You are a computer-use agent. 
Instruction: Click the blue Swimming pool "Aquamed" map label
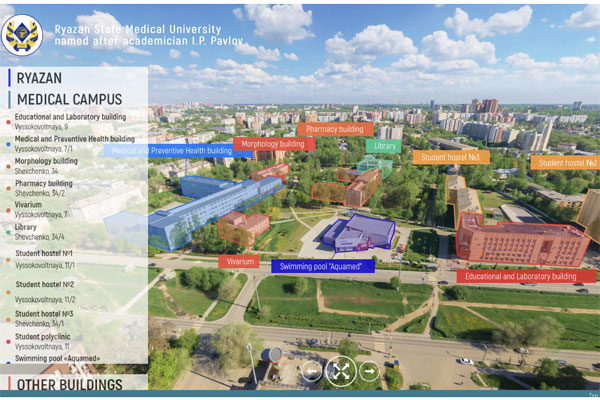click(323, 266)
